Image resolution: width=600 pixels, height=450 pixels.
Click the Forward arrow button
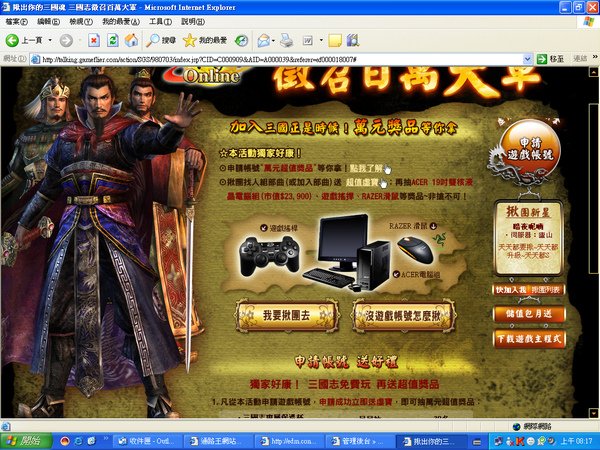point(66,40)
